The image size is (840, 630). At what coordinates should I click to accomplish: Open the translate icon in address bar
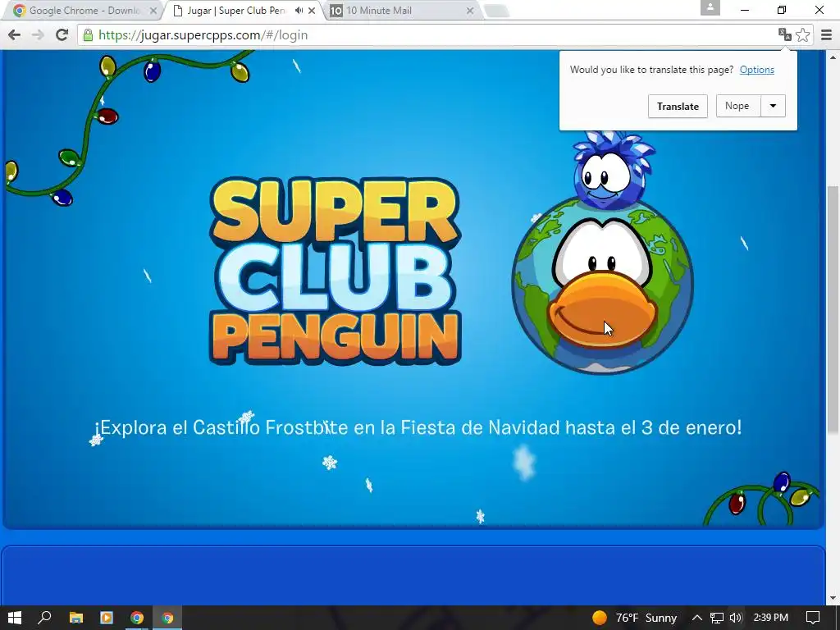[x=784, y=34]
